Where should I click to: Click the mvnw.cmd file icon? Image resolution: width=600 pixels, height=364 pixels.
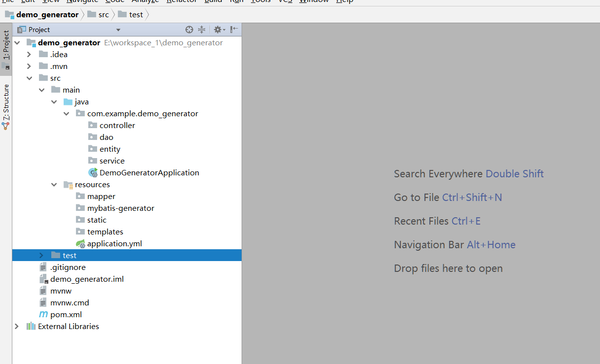[x=43, y=302]
